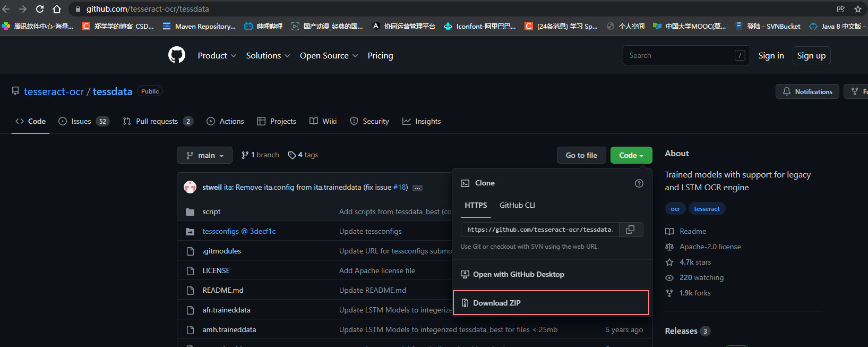Click the clone URL text field
This screenshot has height=347, width=868.
coord(540,230)
